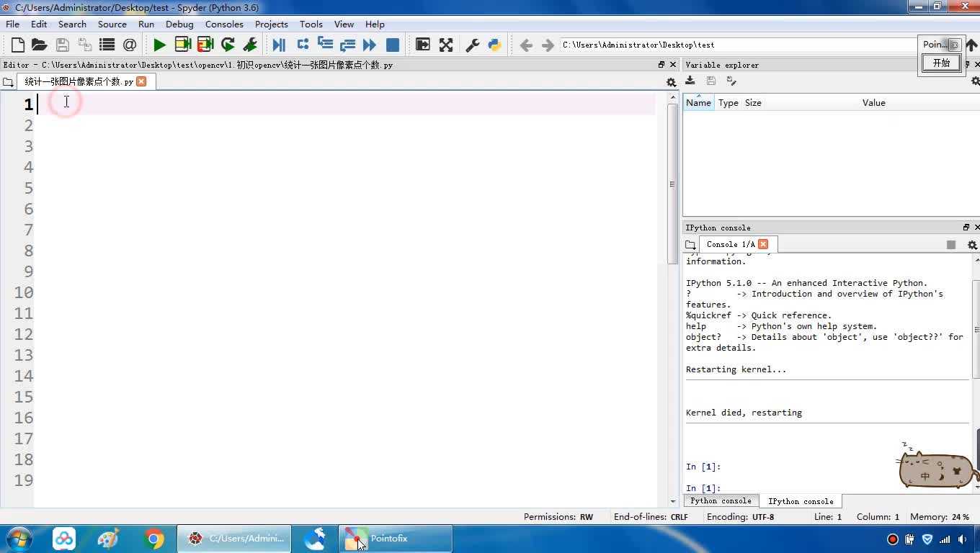Open the editor pane options gear
The image size is (980, 553).
pos(671,82)
